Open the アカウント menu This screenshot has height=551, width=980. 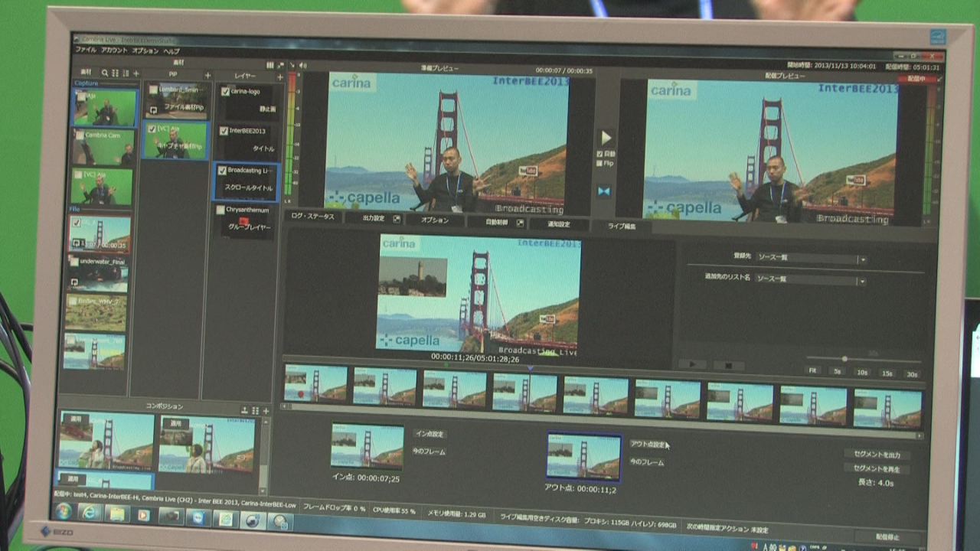[114, 51]
